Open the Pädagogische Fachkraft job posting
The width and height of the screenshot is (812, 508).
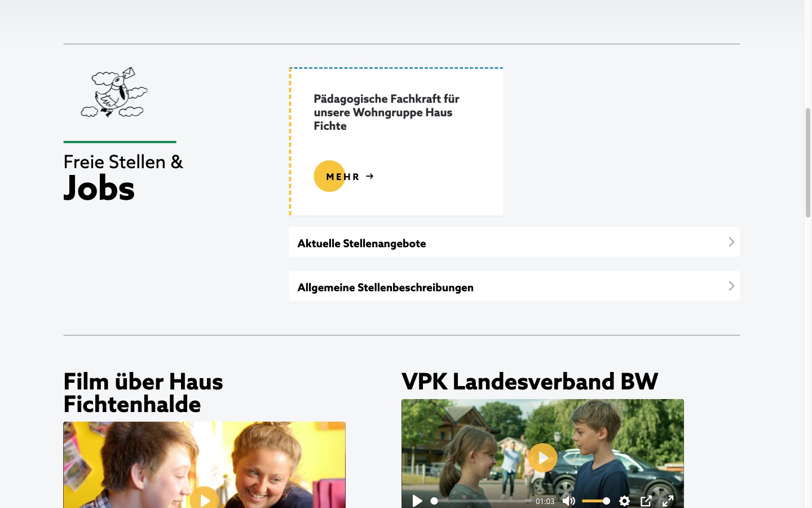pos(387,112)
